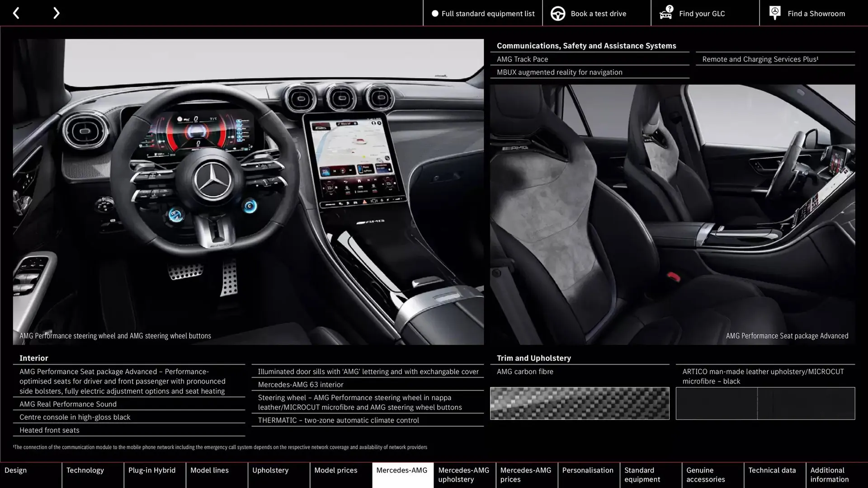Click the 'AMG Performance Seat package Advanced' description
Image resolution: width=868 pixels, height=488 pixels.
(x=123, y=381)
